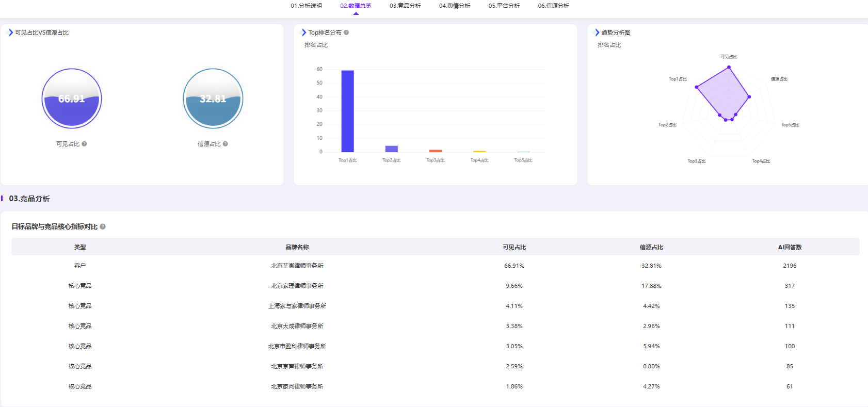Select the tall blue Top1占比 bar
868x407 pixels.
point(348,111)
